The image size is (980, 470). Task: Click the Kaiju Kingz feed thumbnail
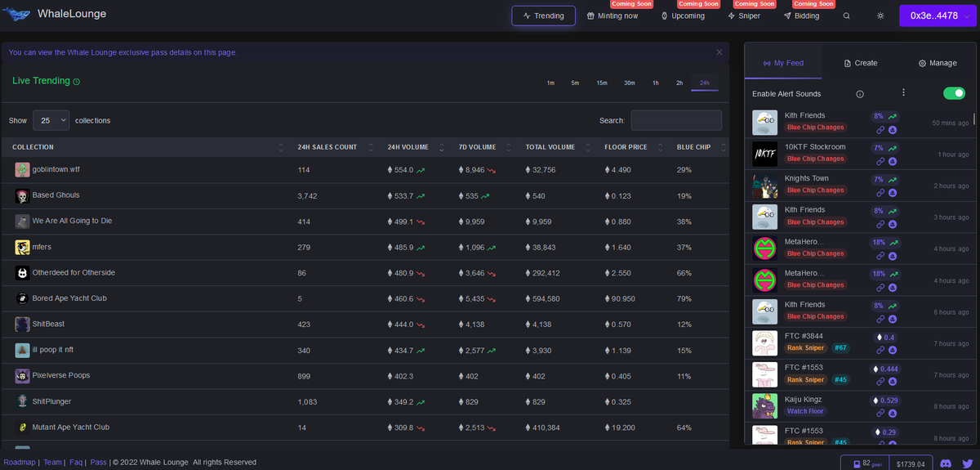coord(765,406)
